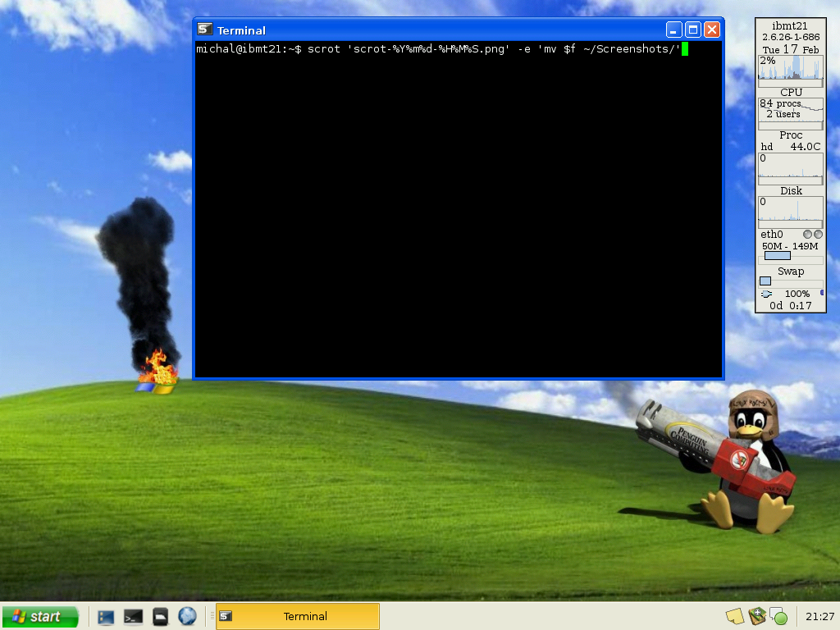Click the green map tray icon
Screen dimensions: 840x630
[757, 617]
